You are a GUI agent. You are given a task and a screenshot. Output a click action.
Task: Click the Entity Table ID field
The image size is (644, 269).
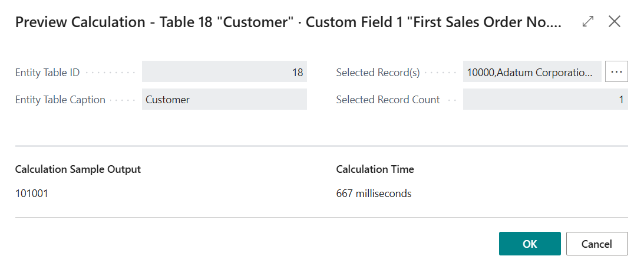point(224,72)
